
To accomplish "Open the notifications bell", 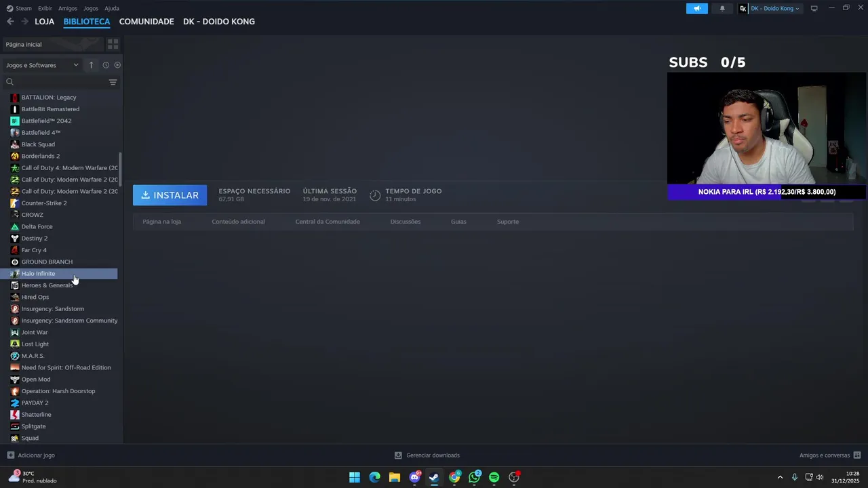I will coord(722,8).
